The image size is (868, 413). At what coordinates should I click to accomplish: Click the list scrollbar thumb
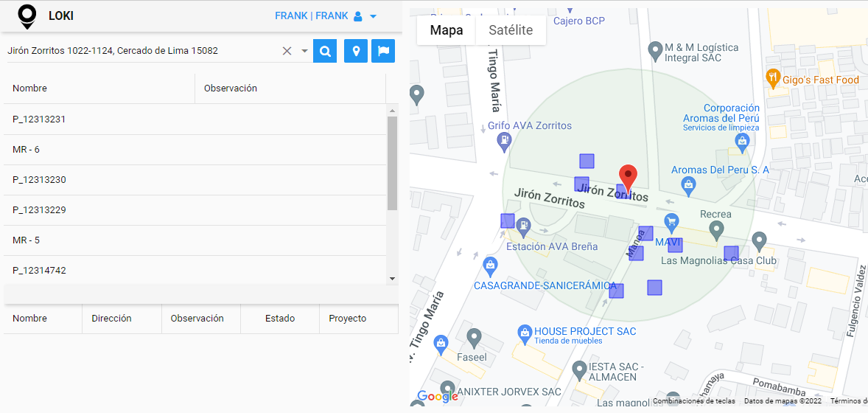coord(392,163)
